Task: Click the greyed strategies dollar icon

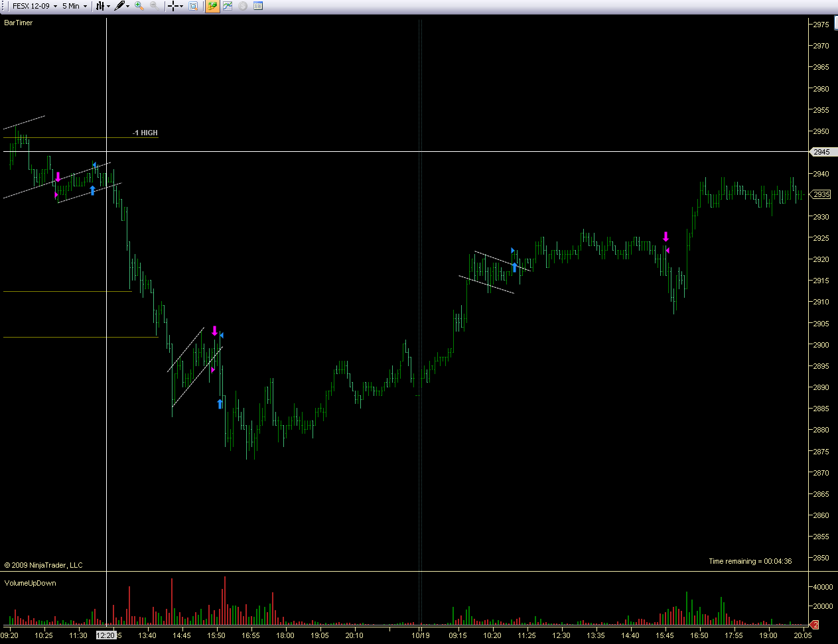Action: tap(243, 6)
